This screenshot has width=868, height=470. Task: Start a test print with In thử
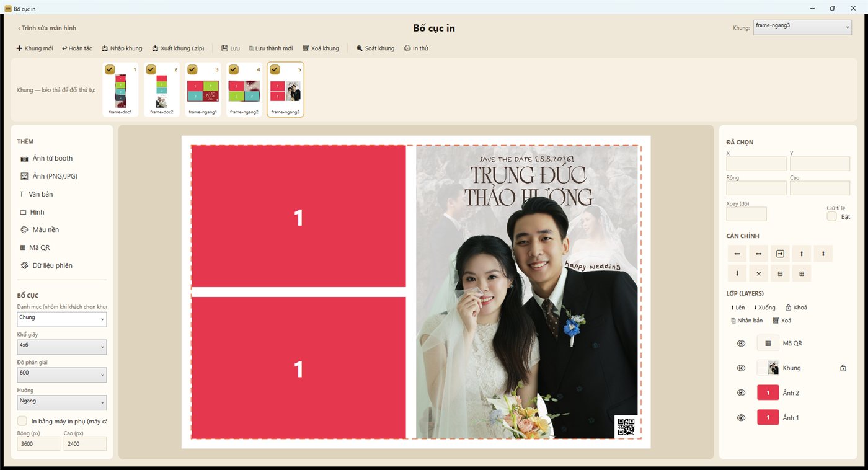416,48
